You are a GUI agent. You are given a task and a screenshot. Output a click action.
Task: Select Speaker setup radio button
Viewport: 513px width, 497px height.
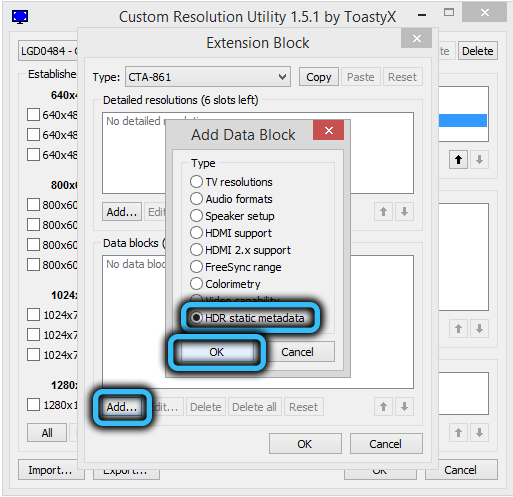[x=196, y=216]
